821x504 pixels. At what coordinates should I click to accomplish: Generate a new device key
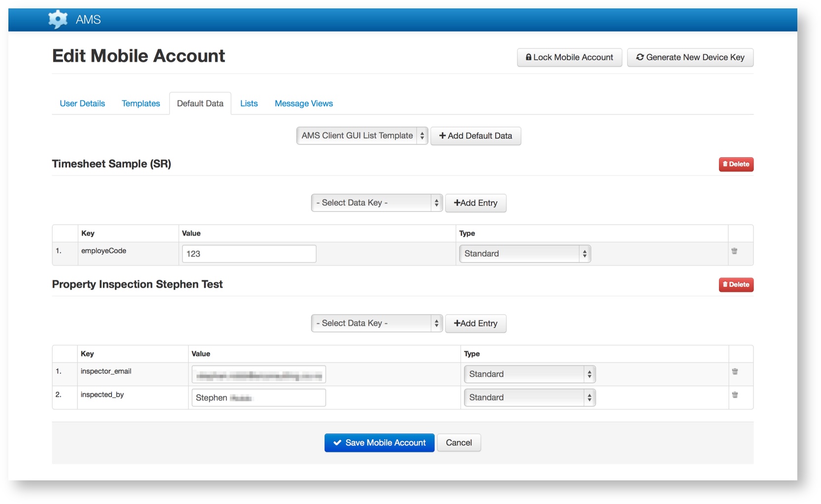[690, 58]
